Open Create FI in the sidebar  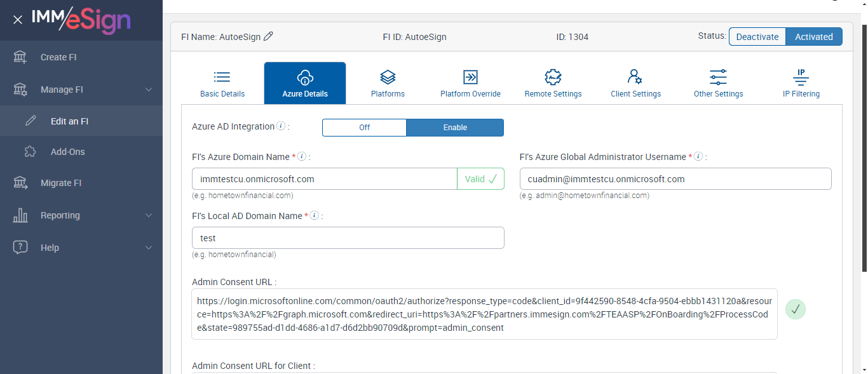58,57
